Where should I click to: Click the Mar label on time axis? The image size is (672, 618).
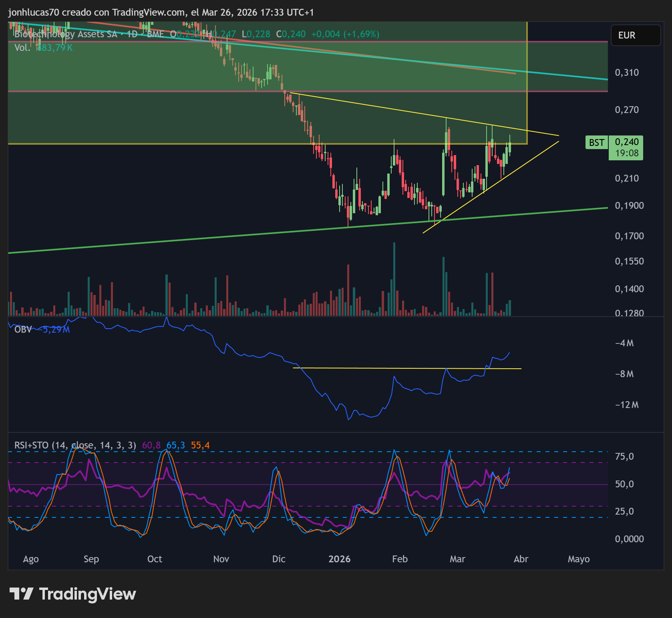click(x=457, y=559)
